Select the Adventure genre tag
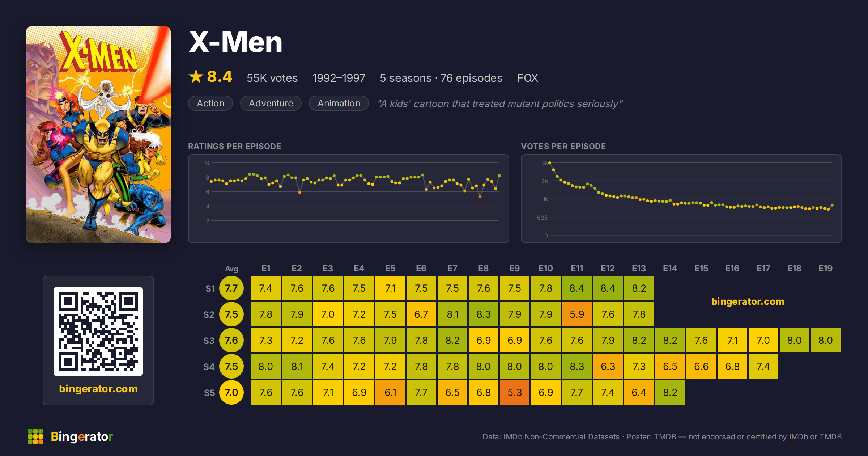The height and width of the screenshot is (456, 868). tap(271, 103)
